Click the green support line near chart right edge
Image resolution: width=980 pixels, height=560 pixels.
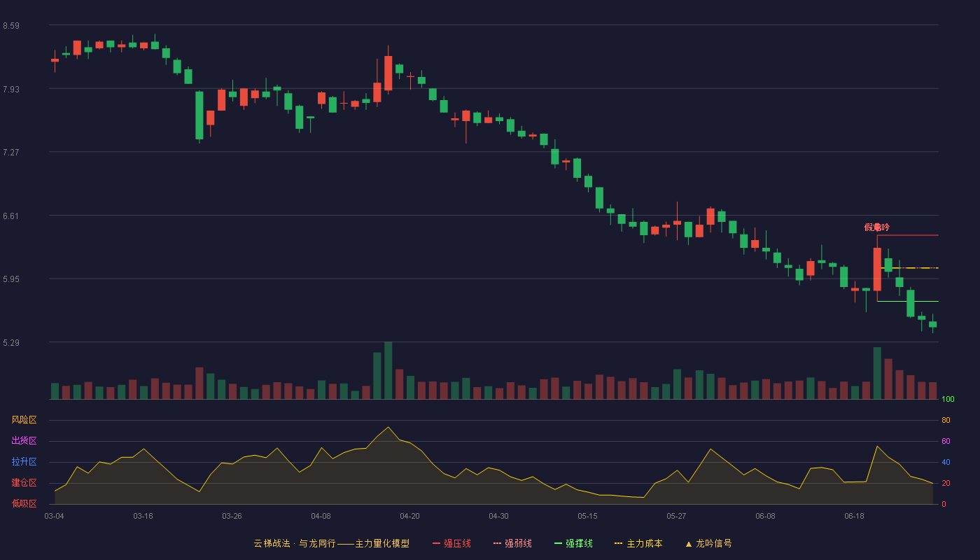(x=907, y=301)
